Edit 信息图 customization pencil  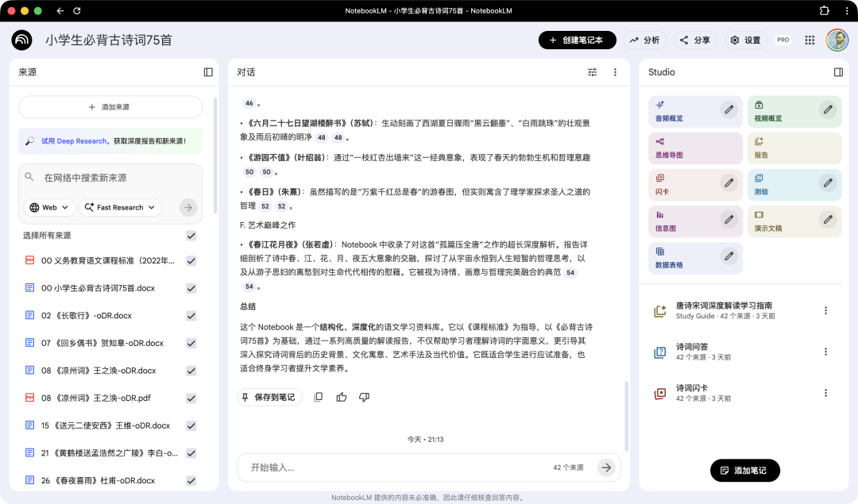729,219
